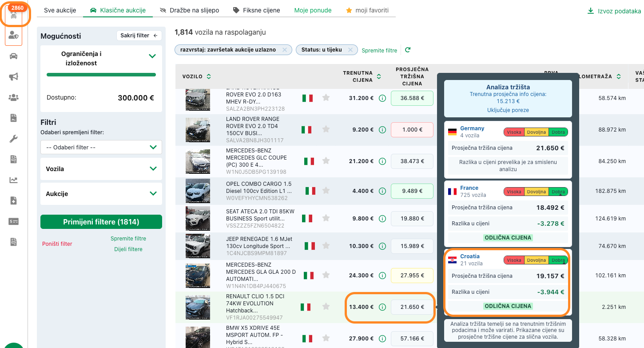
Task: Open the car icon in the sidebar
Action: pos(13,56)
